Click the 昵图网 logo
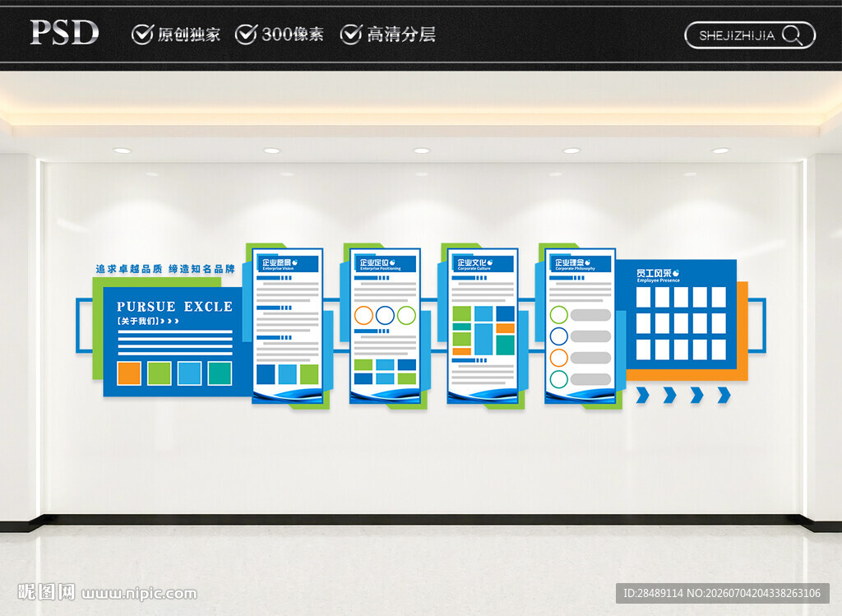 47,592
